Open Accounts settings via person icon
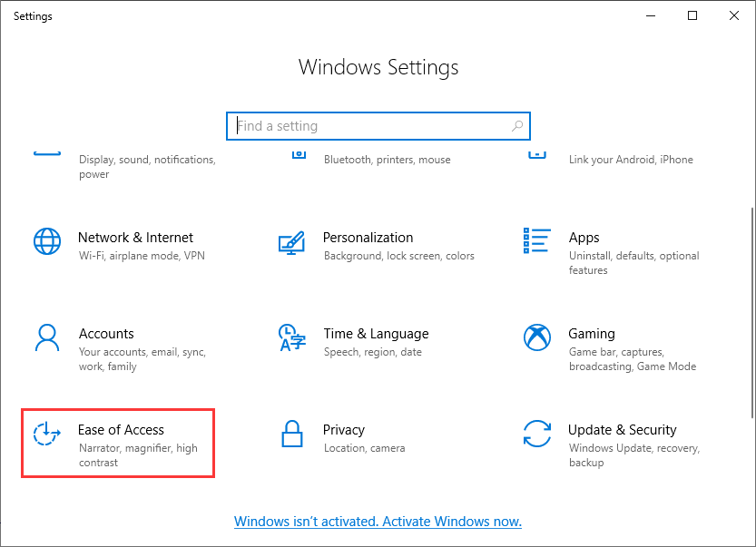The height and width of the screenshot is (547, 756). [x=46, y=339]
